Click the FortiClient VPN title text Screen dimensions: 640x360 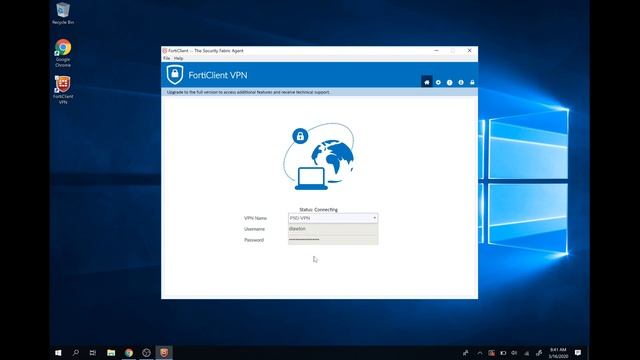pos(218,75)
